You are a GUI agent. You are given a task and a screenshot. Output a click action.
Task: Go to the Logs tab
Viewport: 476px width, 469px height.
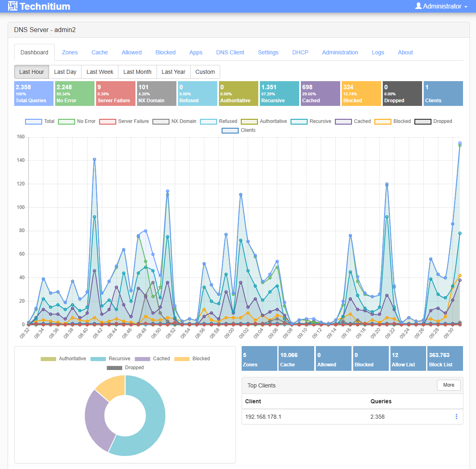point(378,52)
